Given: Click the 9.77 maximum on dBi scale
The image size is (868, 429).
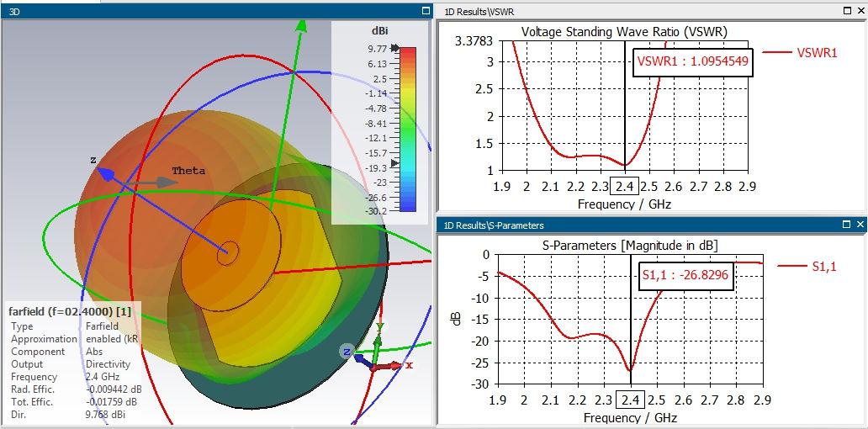Looking at the screenshot, I should click(x=378, y=49).
